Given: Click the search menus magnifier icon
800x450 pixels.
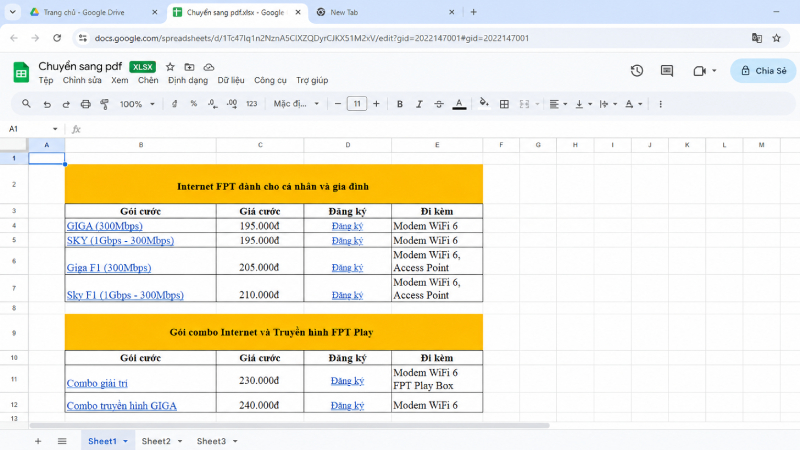Looking at the screenshot, I should pyautogui.click(x=26, y=104).
